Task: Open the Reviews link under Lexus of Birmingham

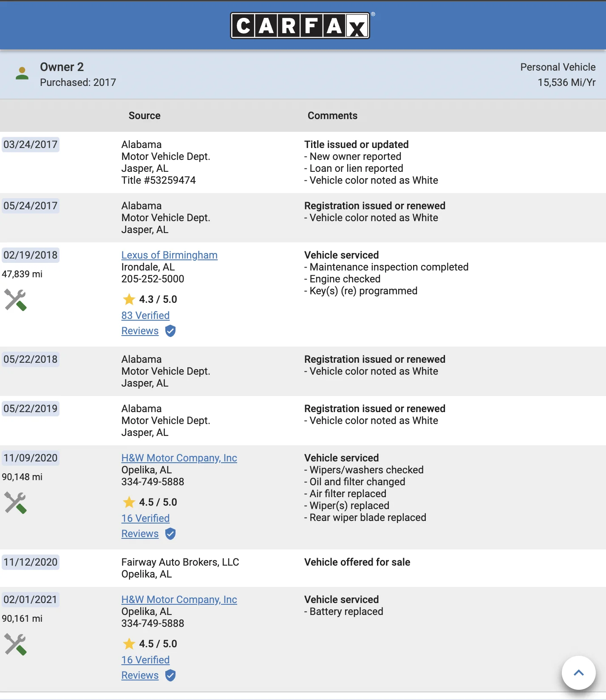Action: pyautogui.click(x=140, y=331)
